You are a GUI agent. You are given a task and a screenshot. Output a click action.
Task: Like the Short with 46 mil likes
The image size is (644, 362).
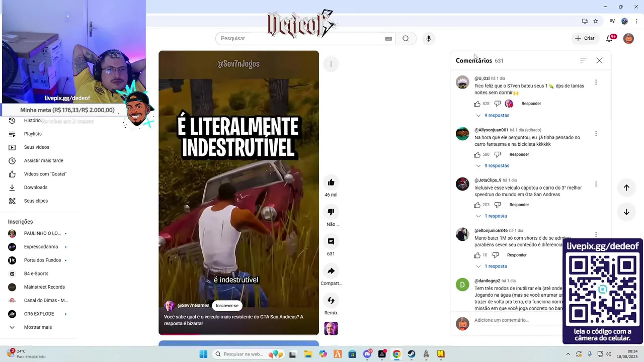coord(331,183)
